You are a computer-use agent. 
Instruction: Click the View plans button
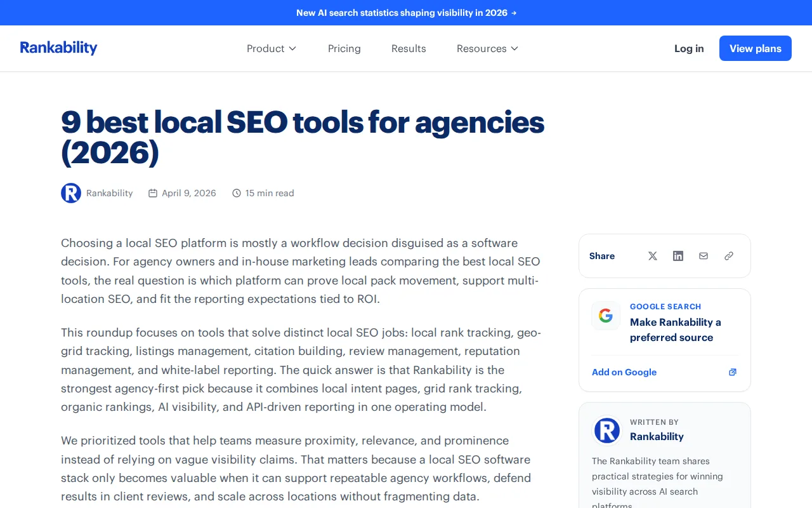pos(756,48)
